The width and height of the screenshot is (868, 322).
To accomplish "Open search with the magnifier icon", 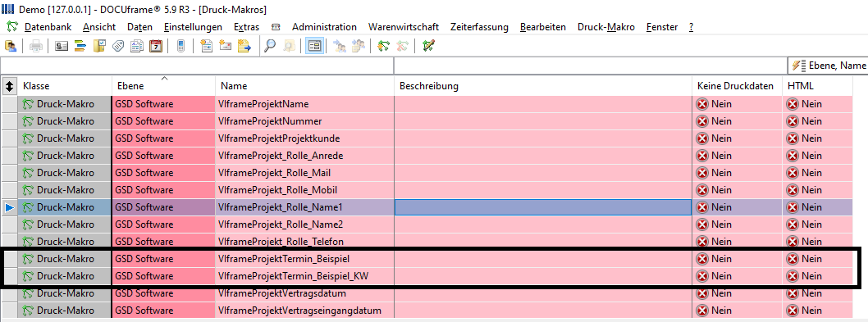I will click(270, 46).
